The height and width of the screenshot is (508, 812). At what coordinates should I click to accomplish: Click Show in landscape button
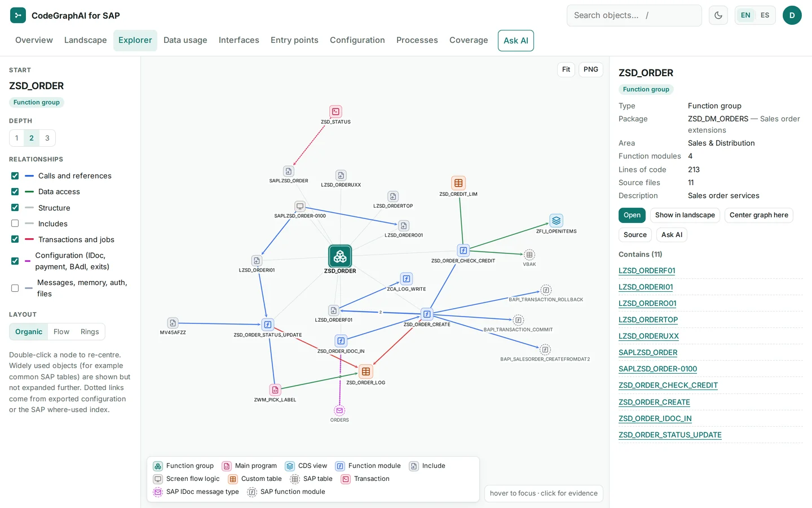point(685,215)
